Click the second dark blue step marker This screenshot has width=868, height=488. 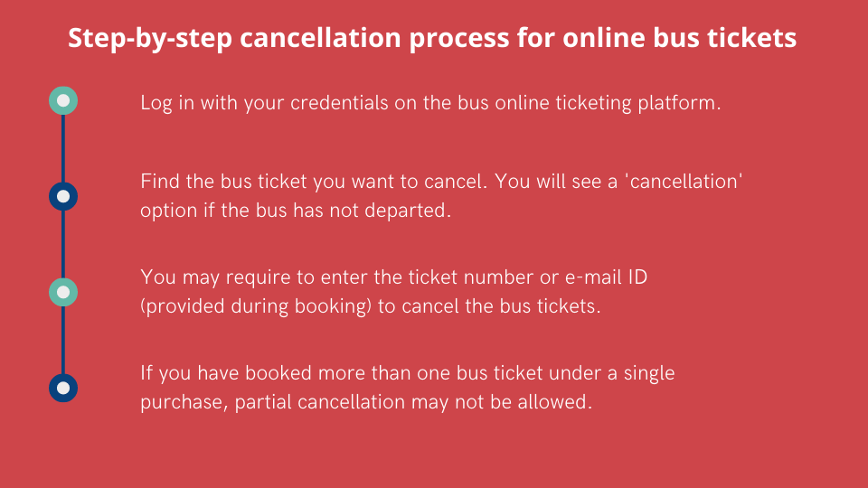pos(63,196)
